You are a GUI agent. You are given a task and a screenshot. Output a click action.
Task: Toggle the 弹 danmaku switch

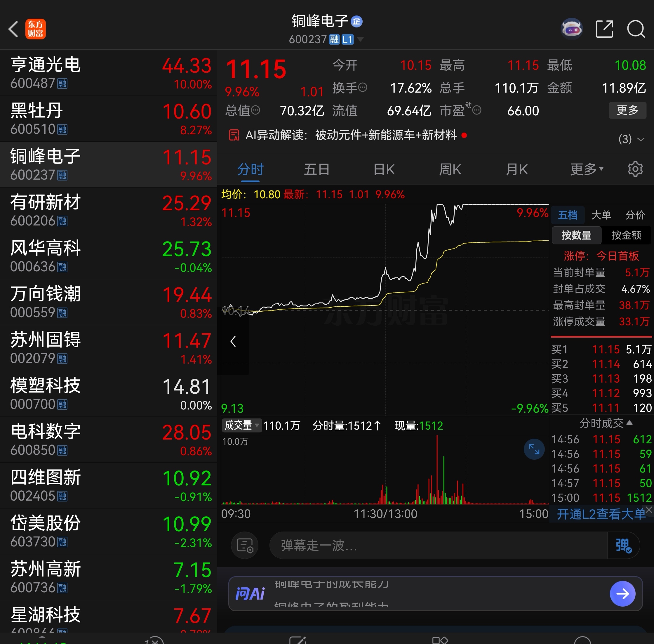pyautogui.click(x=623, y=545)
